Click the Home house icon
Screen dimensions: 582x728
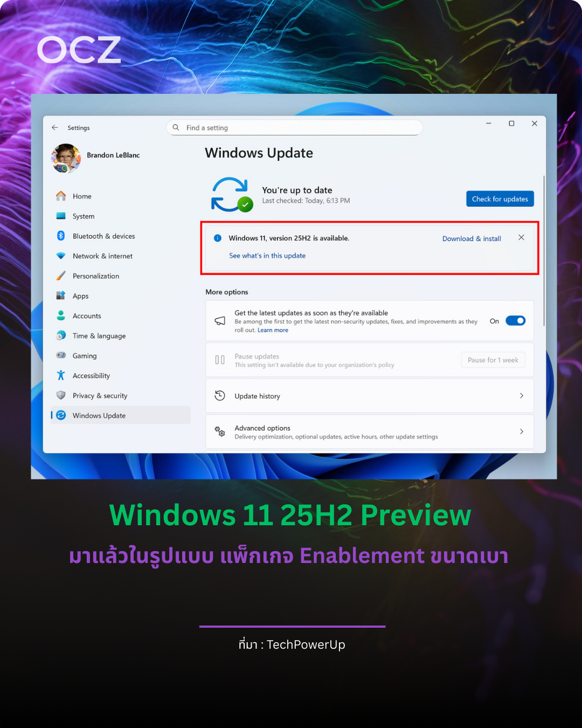[x=61, y=196]
